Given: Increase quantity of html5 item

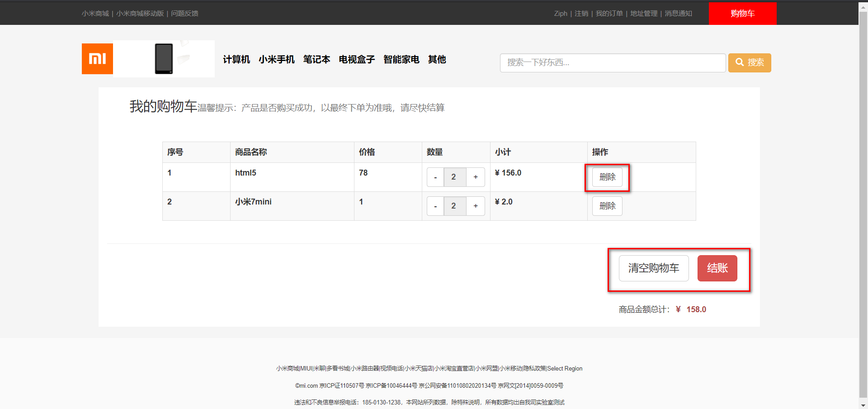Looking at the screenshot, I should pos(476,177).
